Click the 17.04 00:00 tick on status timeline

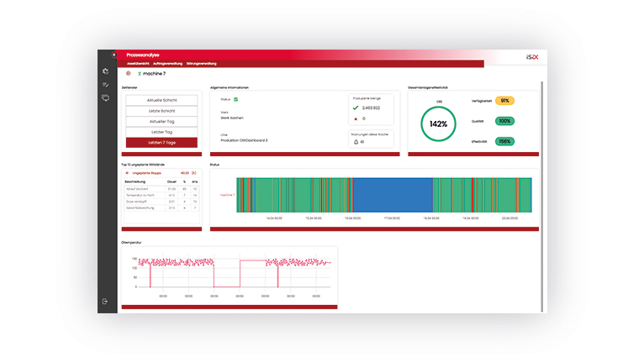(392, 218)
